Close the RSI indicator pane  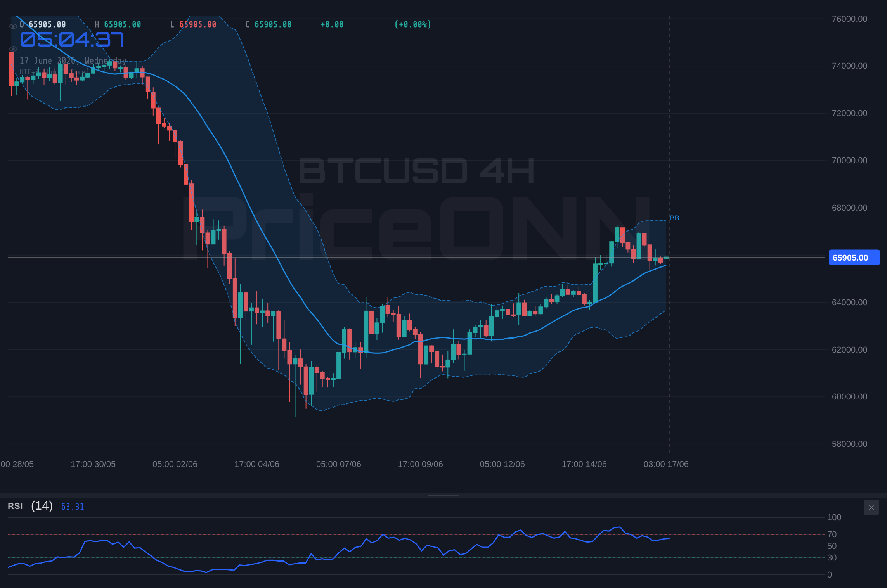point(871,507)
